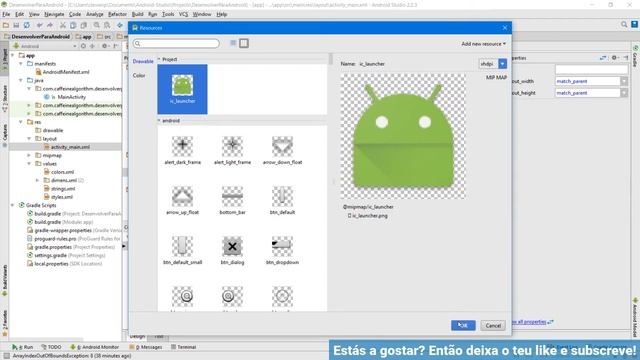
Task: Select the btn_default_small drawable
Action: click(182, 250)
